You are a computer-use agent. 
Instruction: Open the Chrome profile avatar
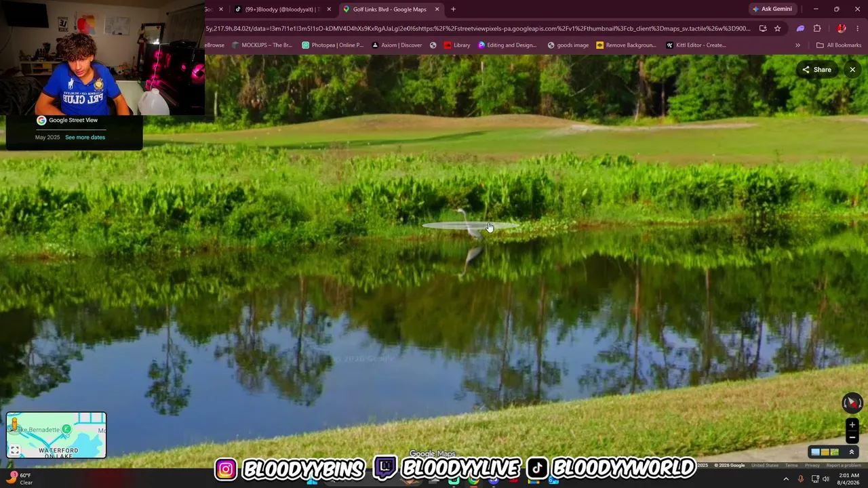coord(842,28)
